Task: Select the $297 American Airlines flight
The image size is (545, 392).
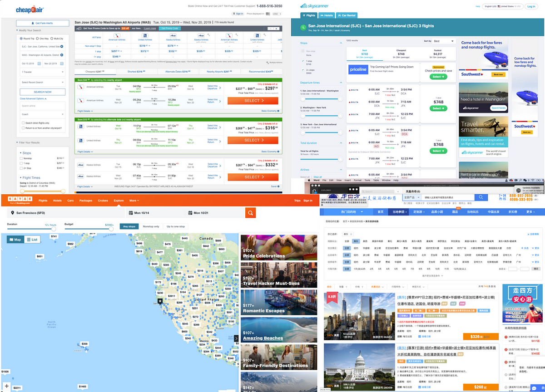Action: (253, 101)
